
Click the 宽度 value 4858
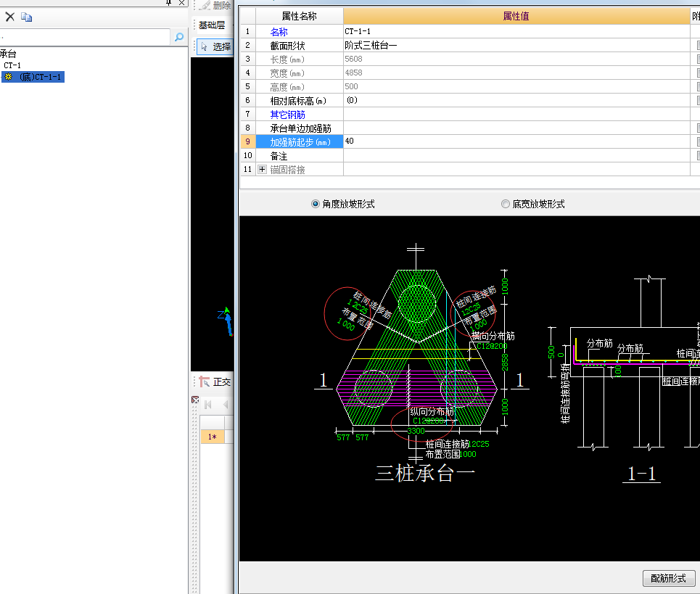516,73
